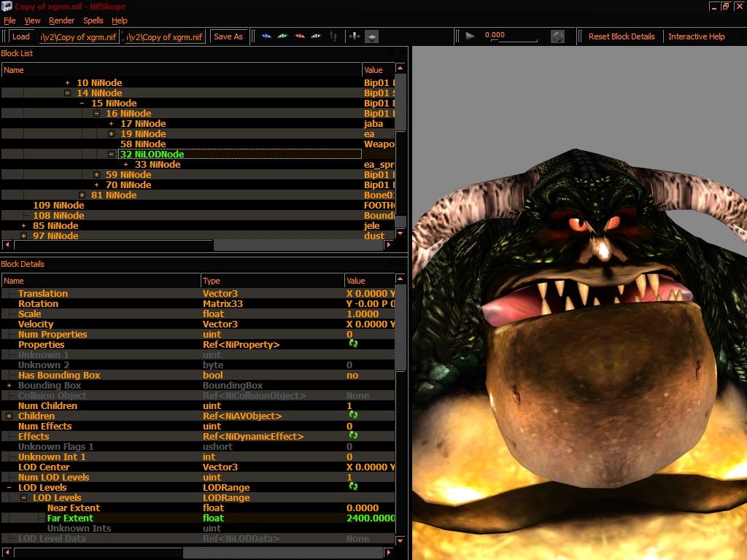
Task: Open the File menu
Action: click(9, 20)
